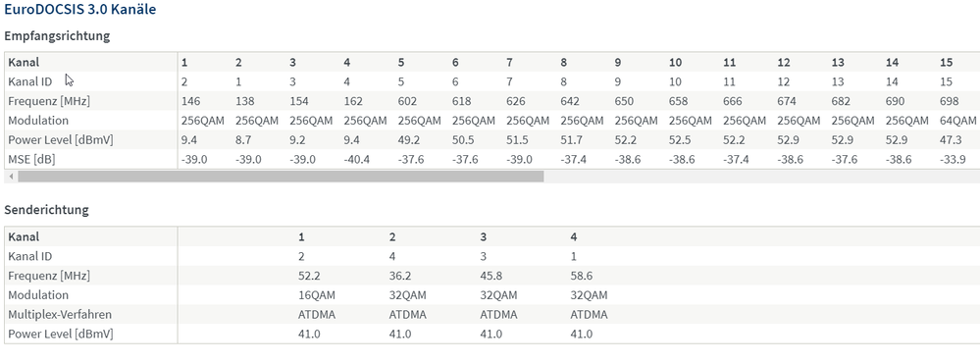Click Frequenz [MHz] label in Senderichtung table

pyautogui.click(x=49, y=276)
